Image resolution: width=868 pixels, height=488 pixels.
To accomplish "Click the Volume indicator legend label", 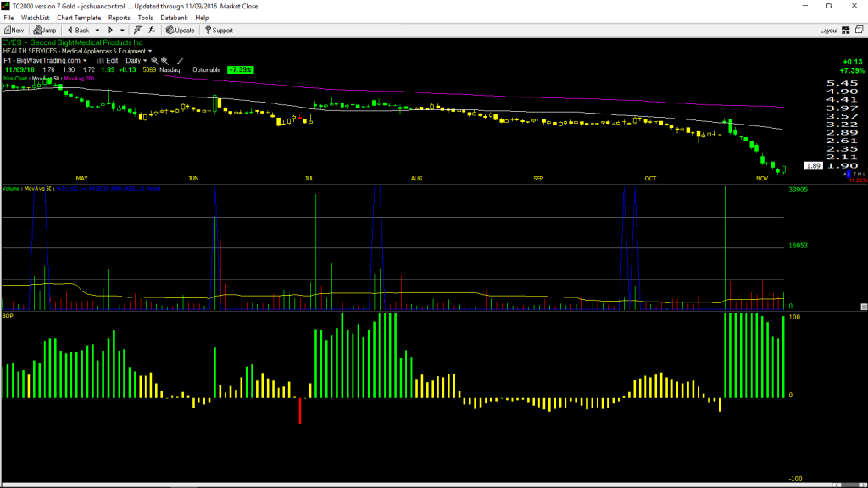I will 11,189.
